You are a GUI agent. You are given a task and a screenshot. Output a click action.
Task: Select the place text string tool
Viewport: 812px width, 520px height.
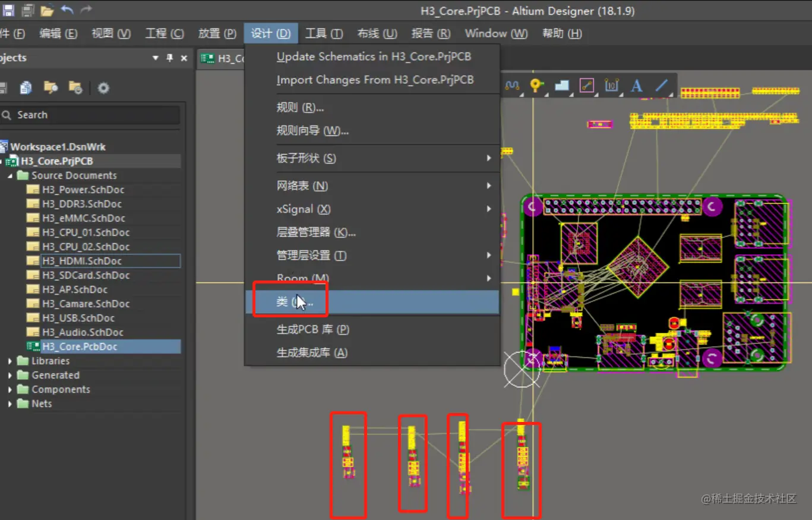coord(637,86)
